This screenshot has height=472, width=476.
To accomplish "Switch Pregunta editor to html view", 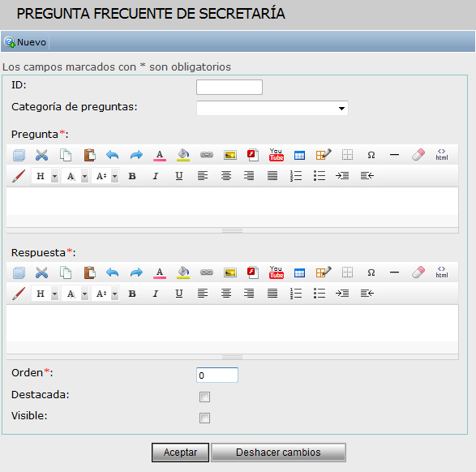I will click(442, 155).
